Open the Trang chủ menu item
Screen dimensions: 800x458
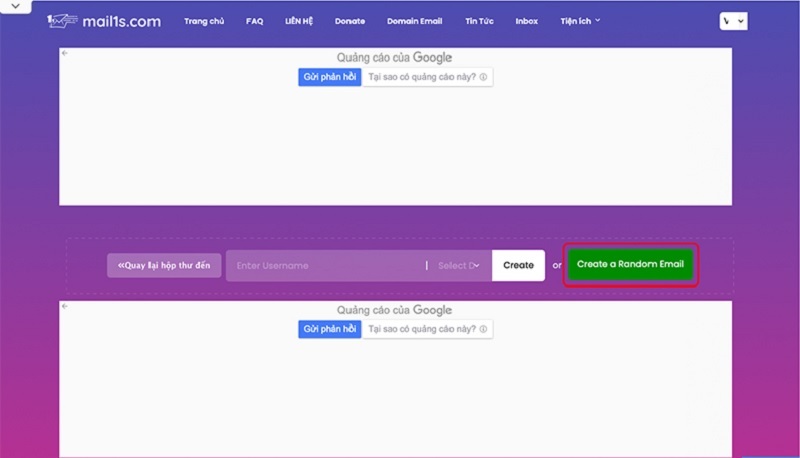click(204, 21)
